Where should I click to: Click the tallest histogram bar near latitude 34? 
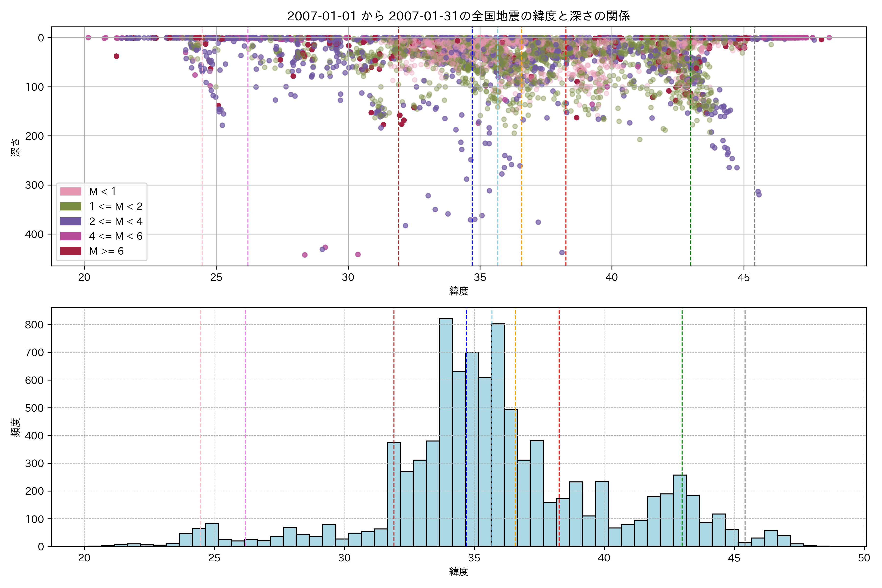(445, 431)
